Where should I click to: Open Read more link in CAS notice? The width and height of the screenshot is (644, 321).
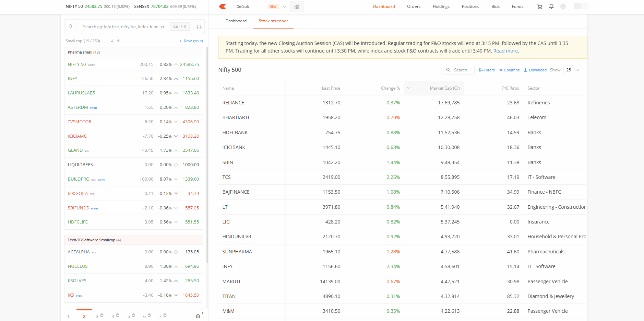tap(505, 51)
